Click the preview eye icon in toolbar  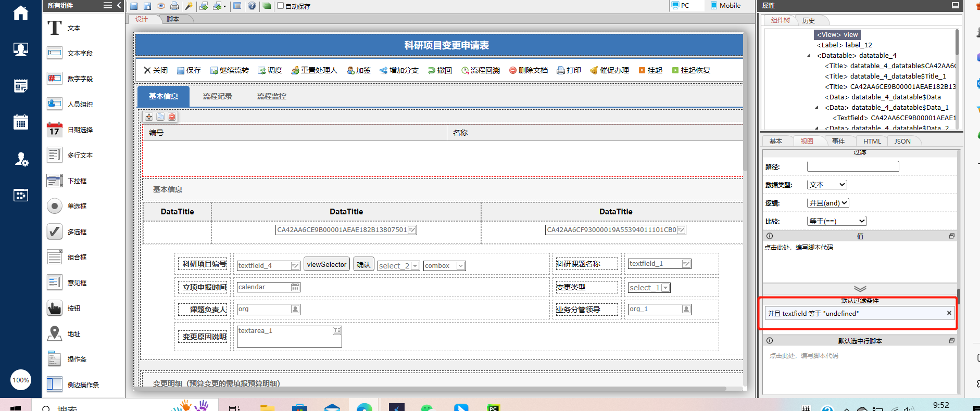tap(161, 6)
